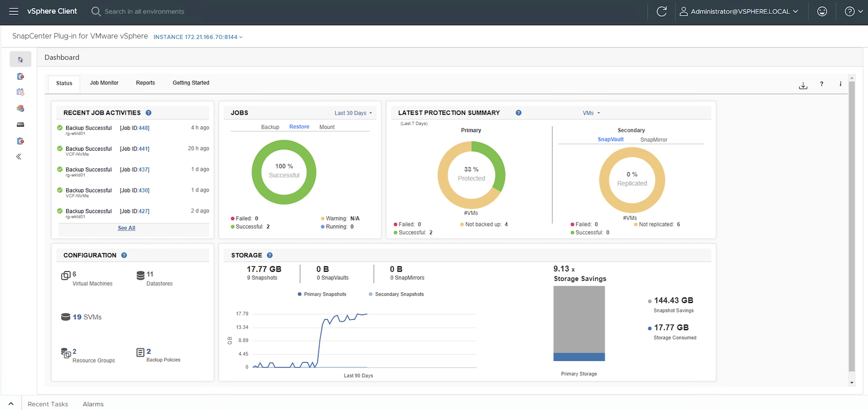Select the colored cubes sidebar icon
This screenshot has width=868, height=410.
pyautogui.click(x=20, y=109)
